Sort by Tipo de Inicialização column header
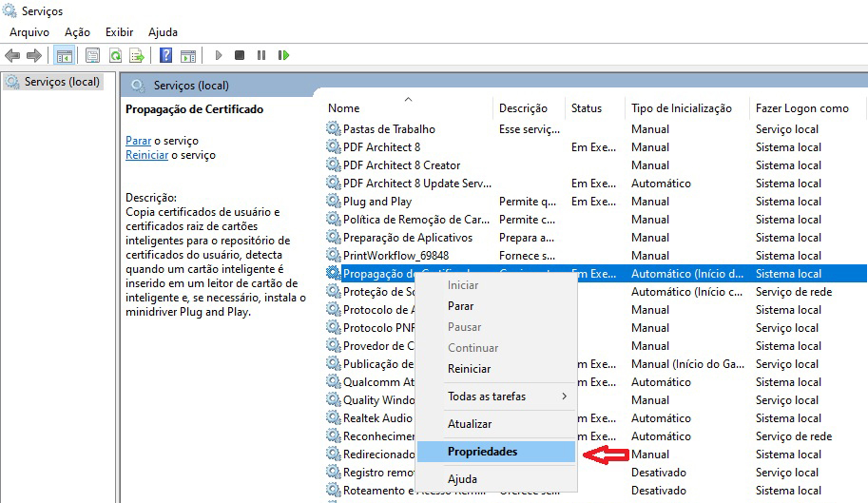 tap(681, 108)
